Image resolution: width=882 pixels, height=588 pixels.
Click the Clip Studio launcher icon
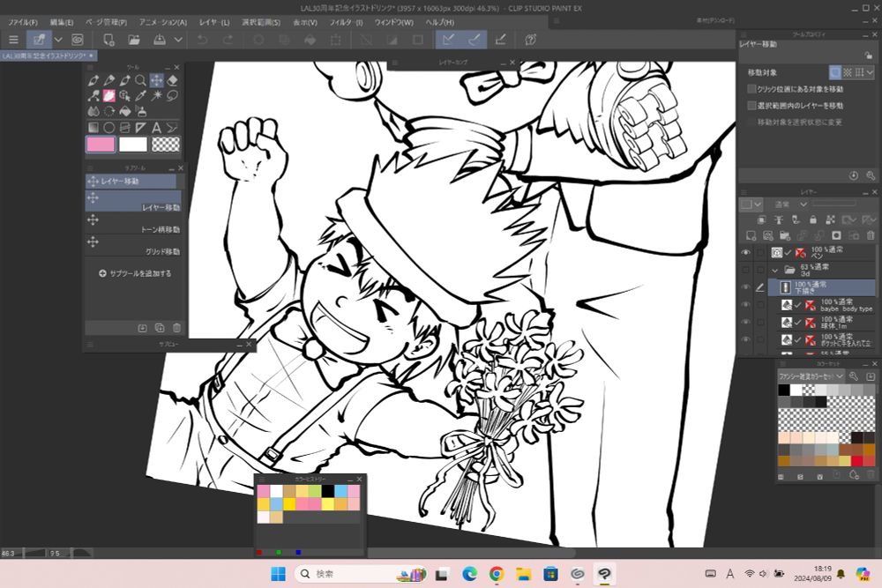pos(78,40)
